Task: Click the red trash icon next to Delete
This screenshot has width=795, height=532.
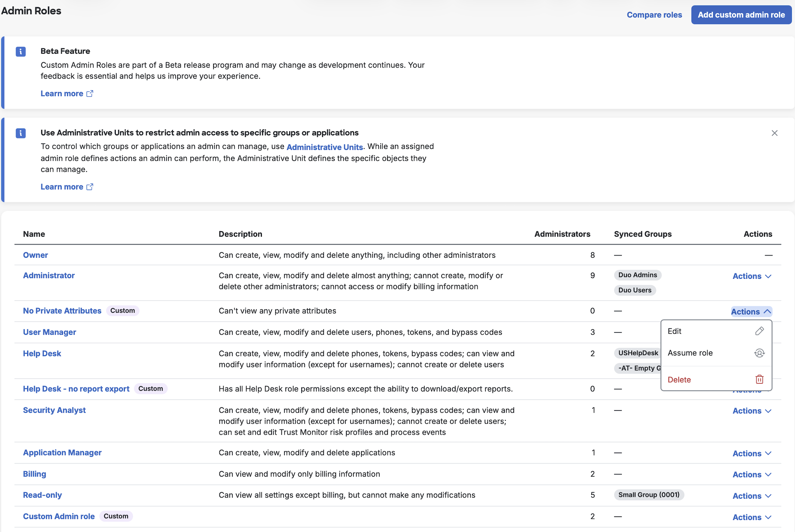Action: (x=759, y=379)
